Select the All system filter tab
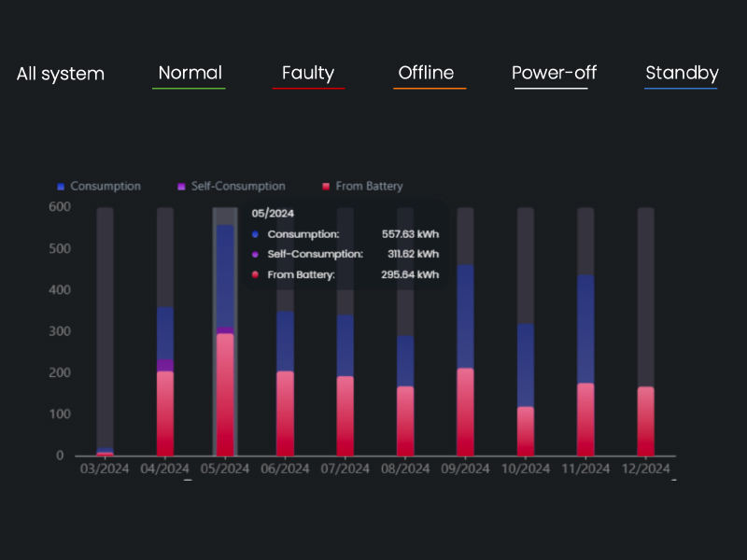 click(x=61, y=74)
